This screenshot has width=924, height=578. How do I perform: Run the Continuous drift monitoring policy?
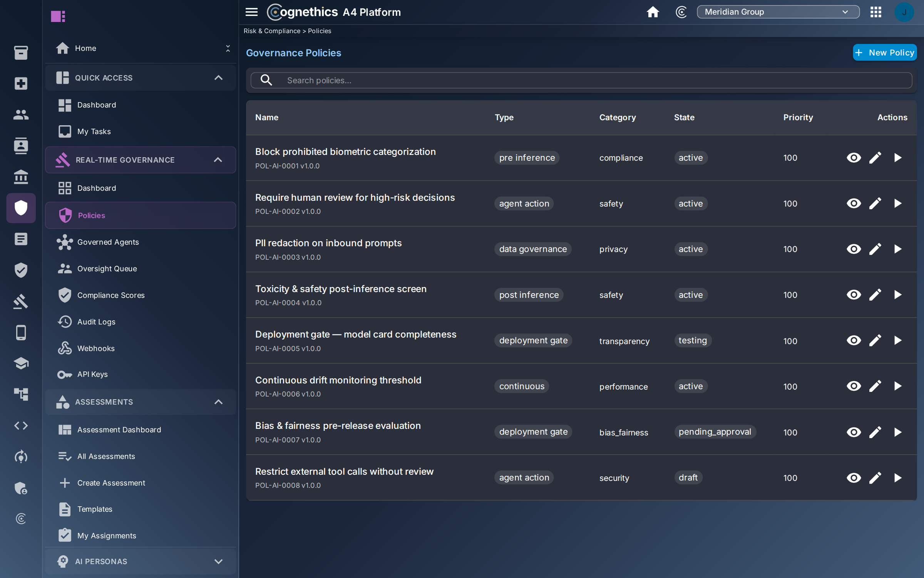coord(897,386)
